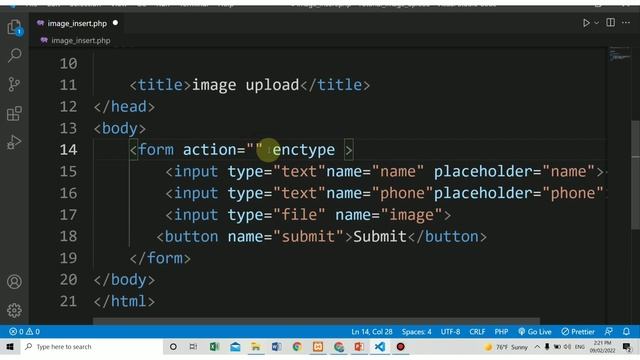Open the taskbar clock showing 2:21 PM
Viewport: 640px width, 360px height.
point(602,347)
